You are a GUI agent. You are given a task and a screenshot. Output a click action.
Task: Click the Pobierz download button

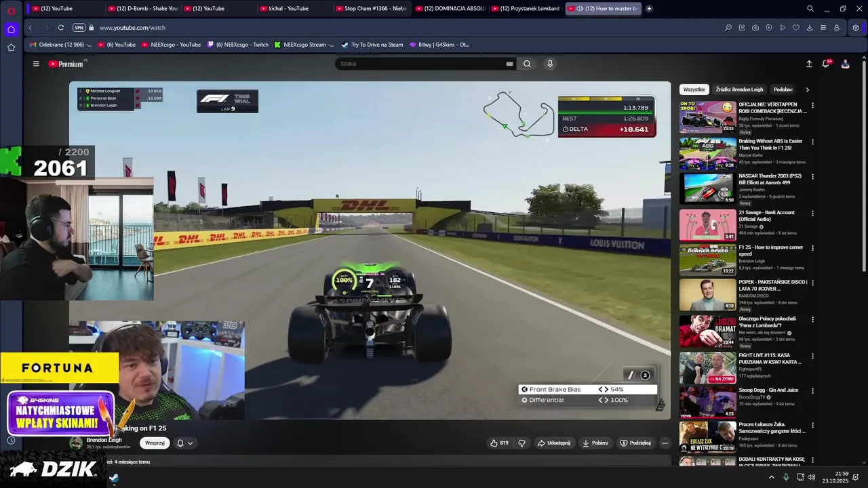coord(595,443)
